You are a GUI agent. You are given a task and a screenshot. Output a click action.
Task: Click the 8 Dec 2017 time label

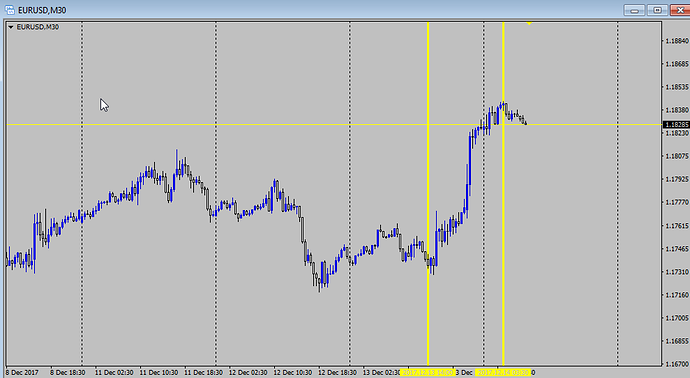pos(22,373)
